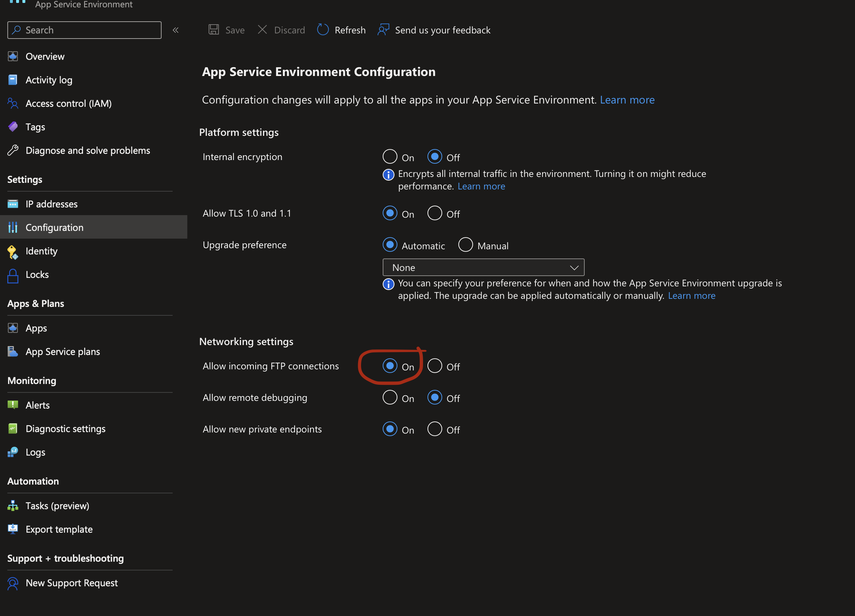Open Export template page
855x616 pixels.
pyautogui.click(x=59, y=529)
